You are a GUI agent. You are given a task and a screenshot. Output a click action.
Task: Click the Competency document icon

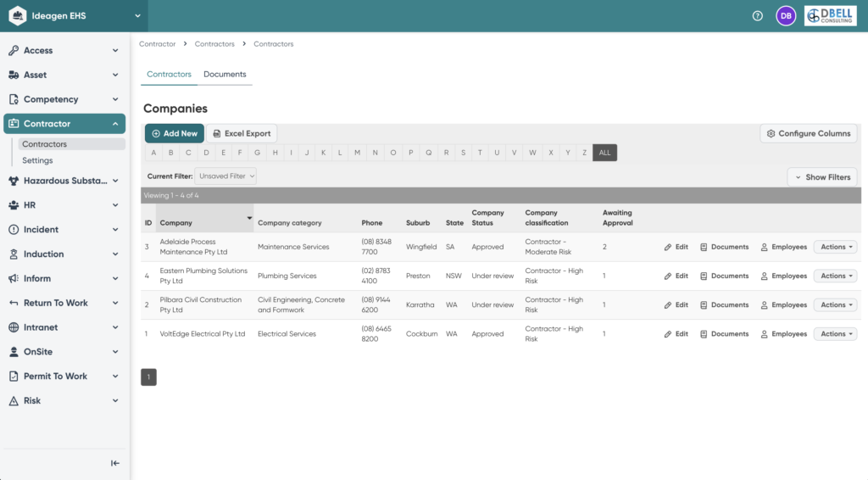click(x=14, y=99)
